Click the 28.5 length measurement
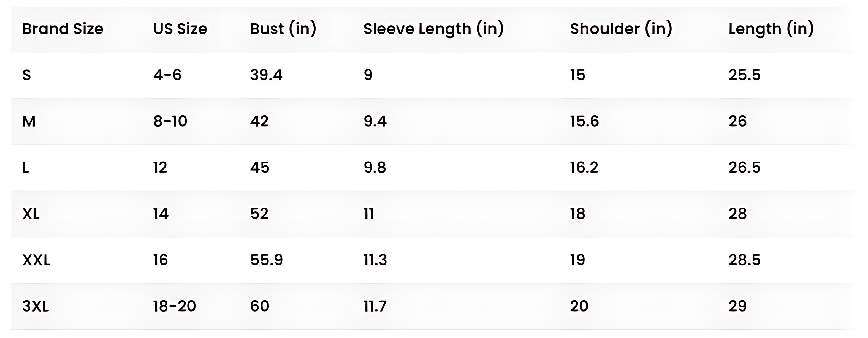The width and height of the screenshot is (868, 338). pyautogui.click(x=744, y=260)
